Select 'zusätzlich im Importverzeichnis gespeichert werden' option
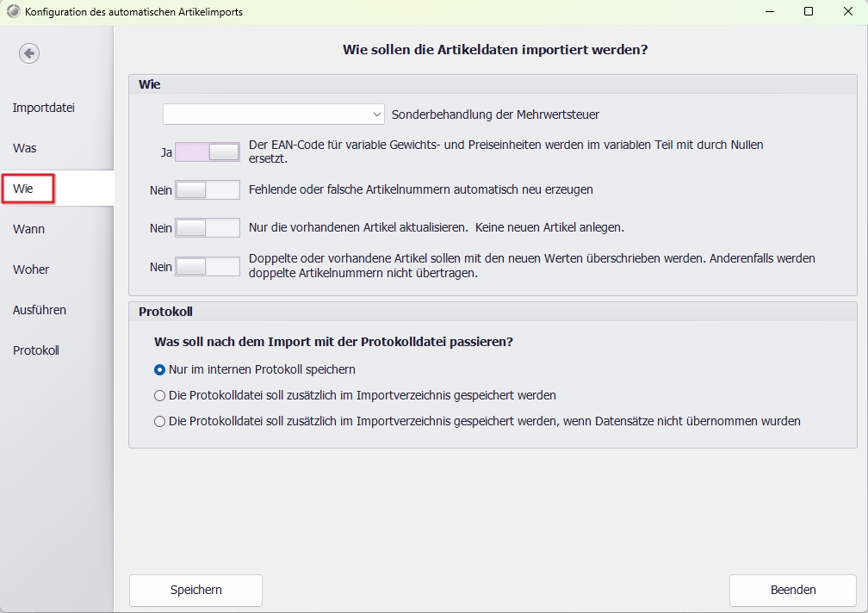The image size is (868, 613). pos(356,395)
